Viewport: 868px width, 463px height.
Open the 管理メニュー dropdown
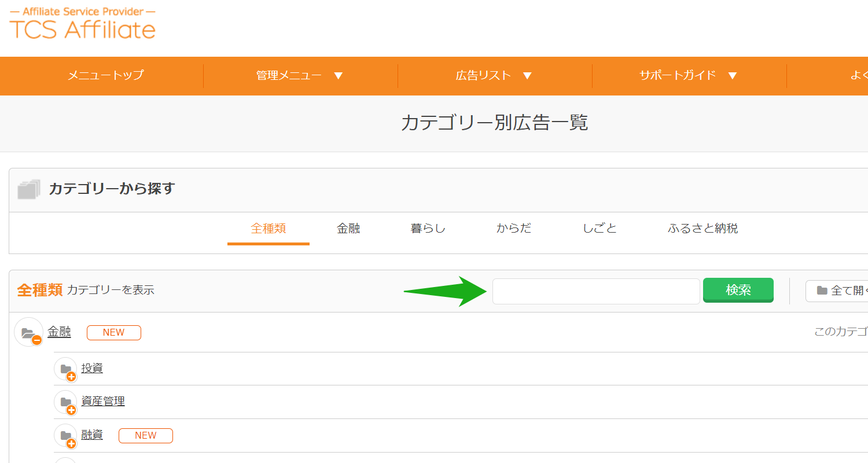[300, 75]
